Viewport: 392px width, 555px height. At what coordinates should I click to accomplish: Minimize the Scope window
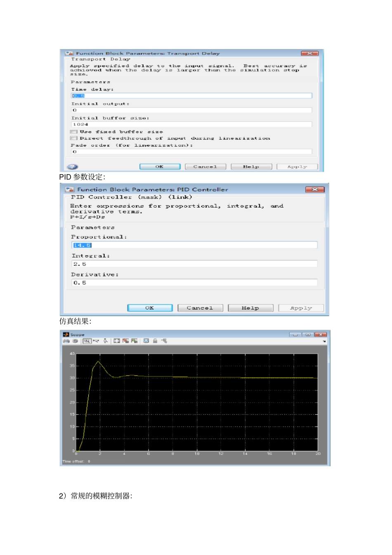point(295,335)
